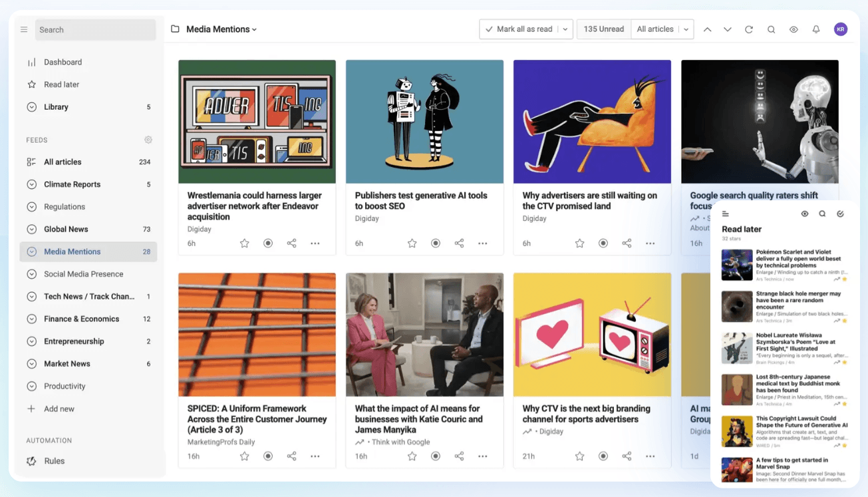The image size is (868, 497).
Task: Open notifications bell
Action: (x=815, y=29)
